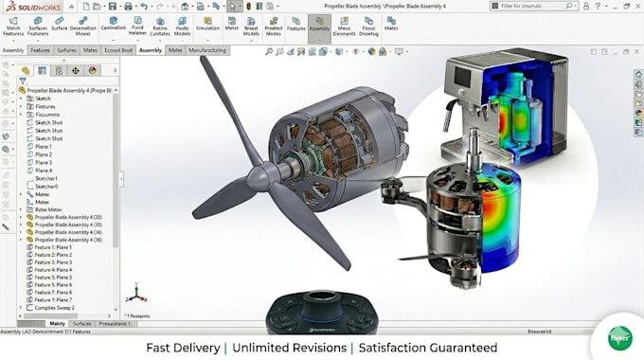Expand the Sketch folder in the tree
This screenshot has width=644, height=360.
coord(21,99)
